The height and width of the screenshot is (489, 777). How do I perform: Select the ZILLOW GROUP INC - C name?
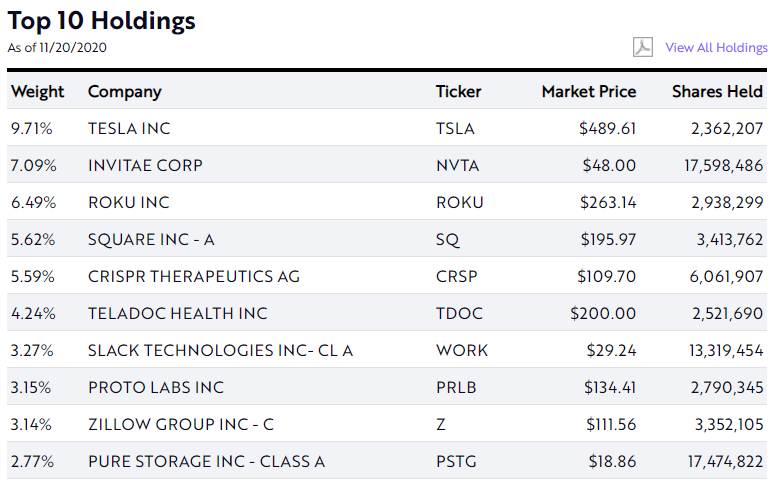coord(180,425)
